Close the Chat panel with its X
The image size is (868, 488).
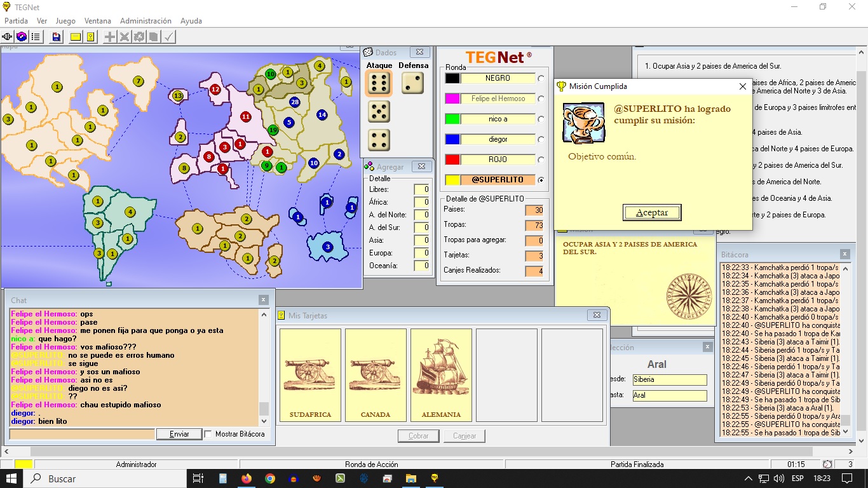[x=264, y=300]
